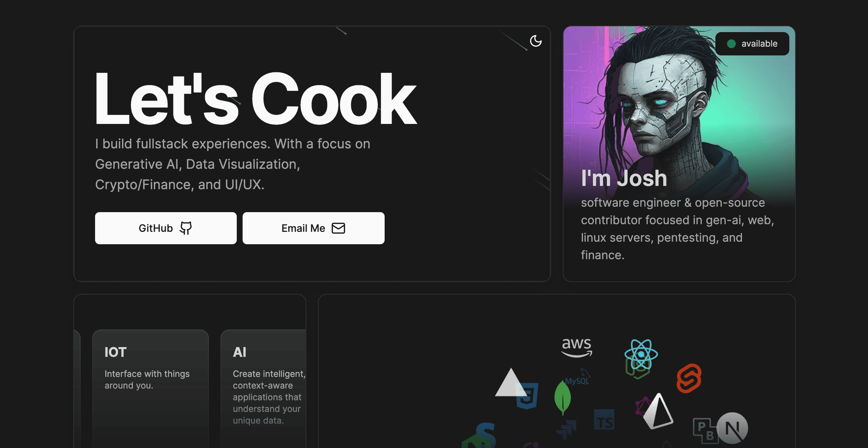868x448 pixels.
Task: Click the Jira arrows logo
Action: 567,429
